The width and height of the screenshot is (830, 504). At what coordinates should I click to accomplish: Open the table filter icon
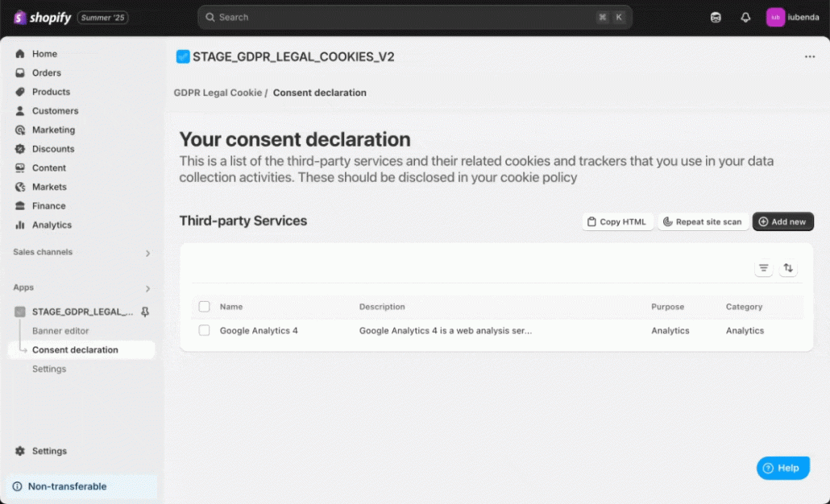763,268
